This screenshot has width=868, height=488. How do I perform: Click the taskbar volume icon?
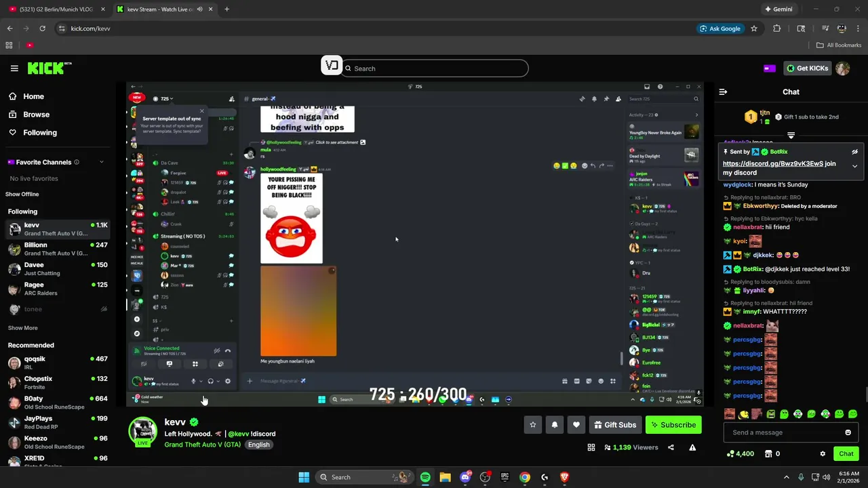point(827,477)
